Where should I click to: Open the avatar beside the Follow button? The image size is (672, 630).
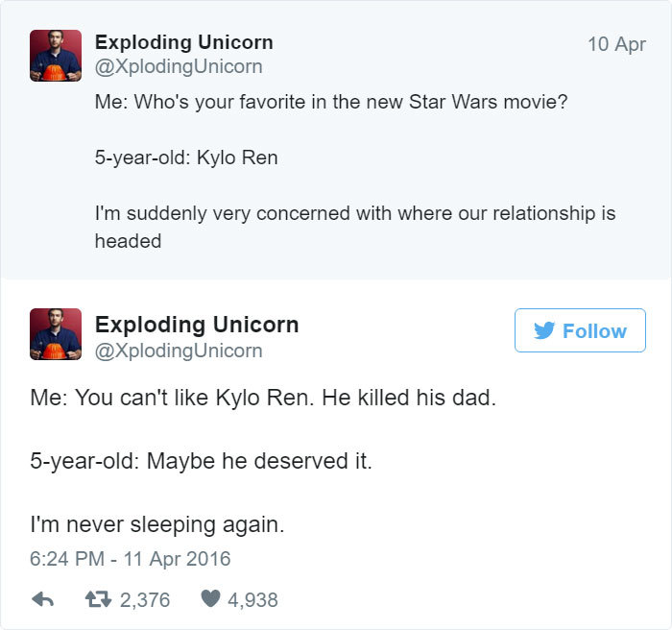pyautogui.click(x=56, y=334)
